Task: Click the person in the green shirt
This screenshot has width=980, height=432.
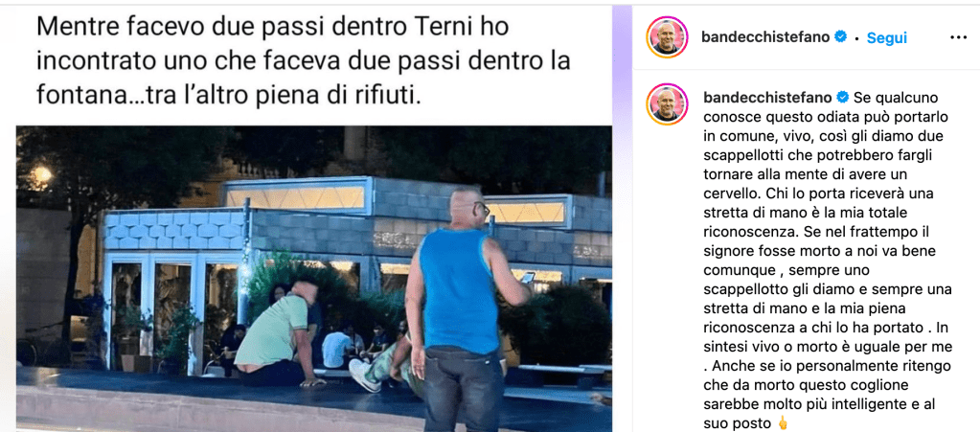Action: [278, 334]
